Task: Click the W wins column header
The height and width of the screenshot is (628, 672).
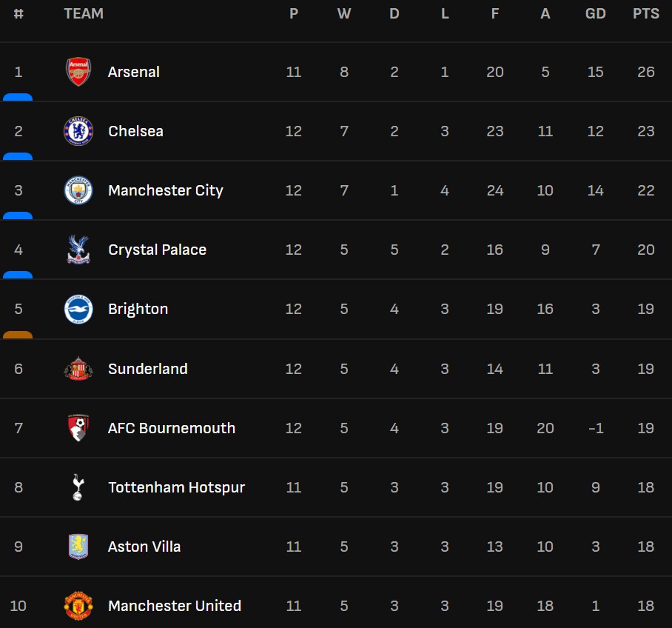Action: point(344,13)
